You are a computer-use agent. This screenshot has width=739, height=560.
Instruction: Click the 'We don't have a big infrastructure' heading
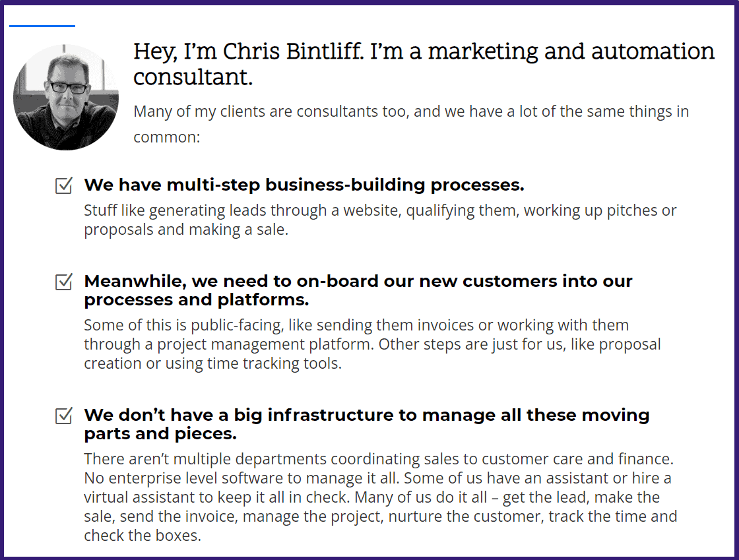tap(367, 424)
